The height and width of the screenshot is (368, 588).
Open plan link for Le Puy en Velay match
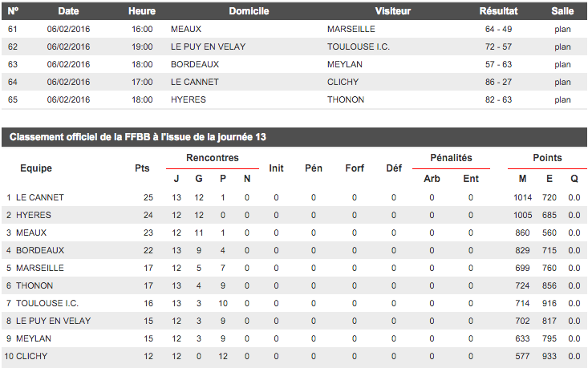562,47
